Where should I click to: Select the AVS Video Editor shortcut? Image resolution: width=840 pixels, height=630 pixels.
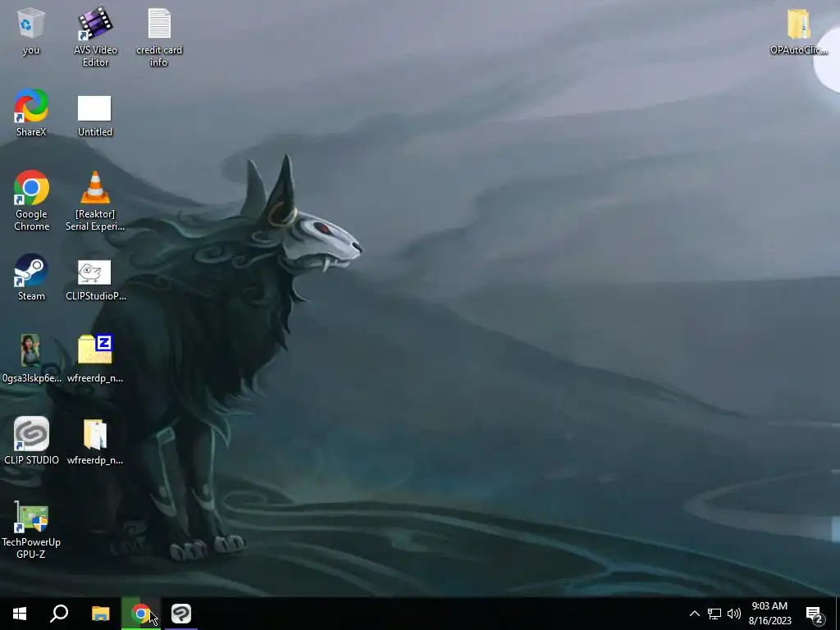[x=95, y=36]
